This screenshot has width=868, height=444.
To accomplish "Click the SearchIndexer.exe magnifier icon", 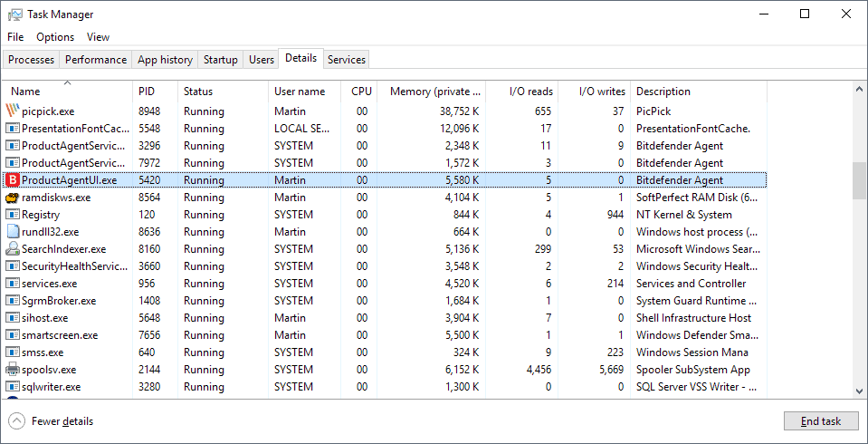I will click(x=13, y=249).
